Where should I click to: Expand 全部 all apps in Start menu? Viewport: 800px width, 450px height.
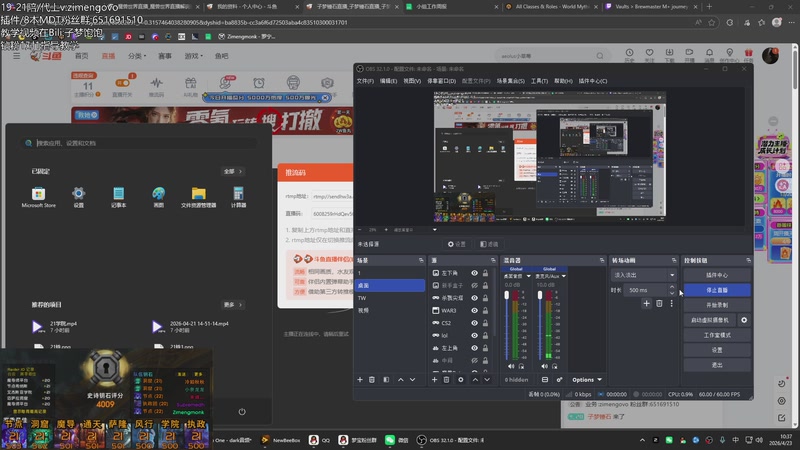(x=233, y=171)
